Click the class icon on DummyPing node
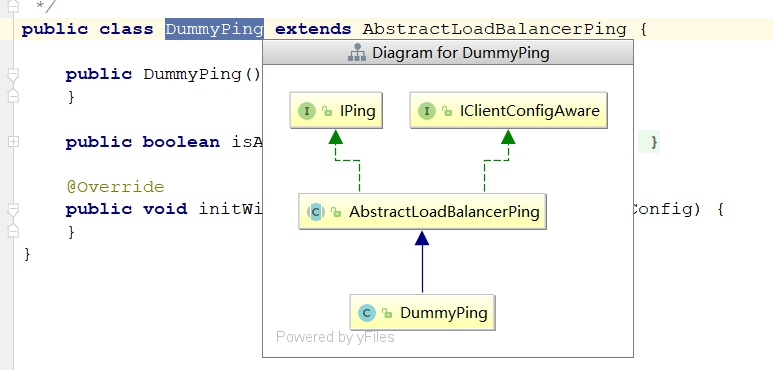 pyautogui.click(x=367, y=313)
